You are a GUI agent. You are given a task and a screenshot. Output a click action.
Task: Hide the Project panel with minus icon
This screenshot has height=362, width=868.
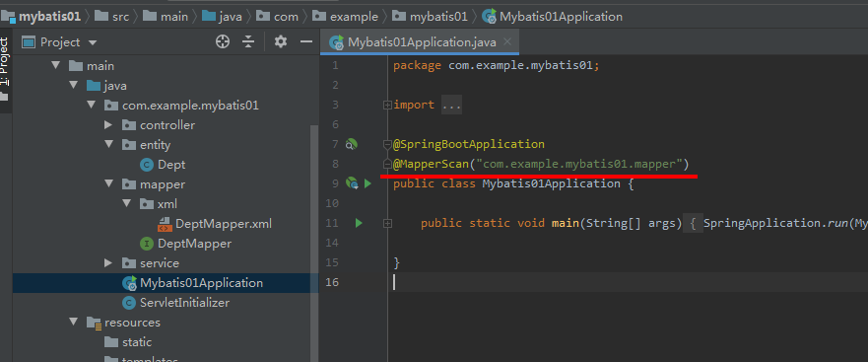306,41
